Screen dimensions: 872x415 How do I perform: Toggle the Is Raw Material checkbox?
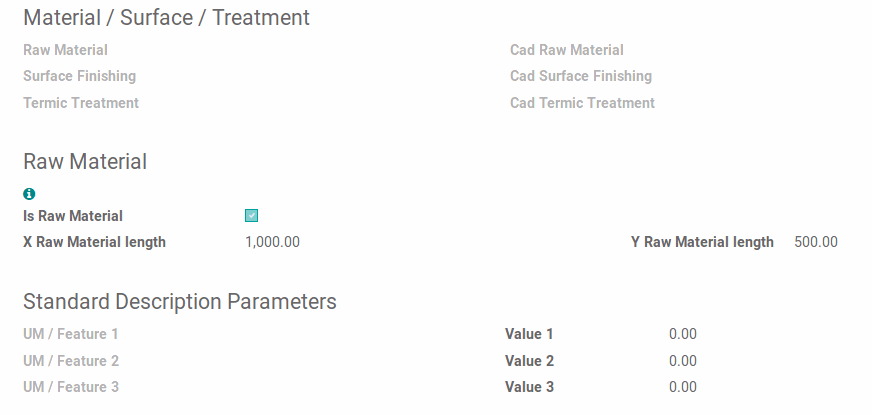pos(252,215)
